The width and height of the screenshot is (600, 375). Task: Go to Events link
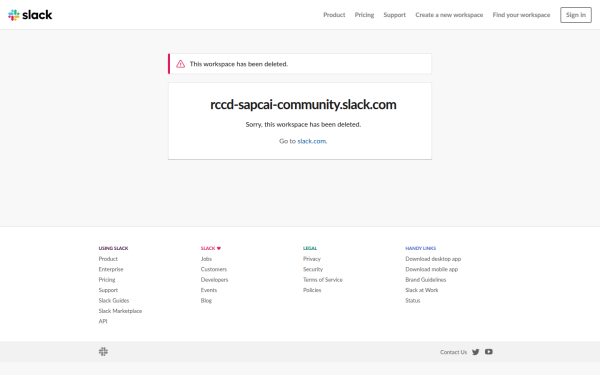point(209,290)
